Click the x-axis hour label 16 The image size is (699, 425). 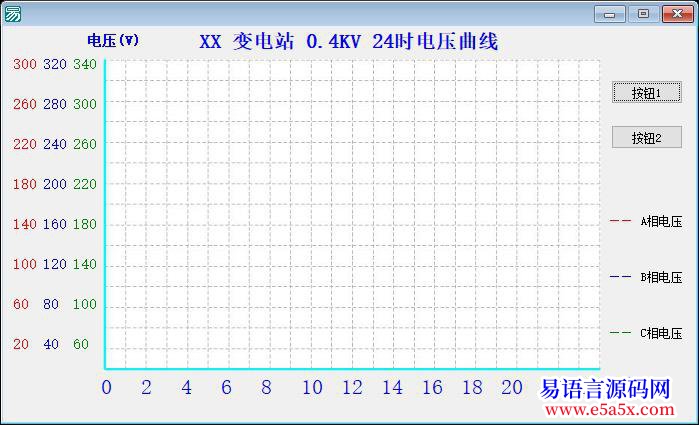432,388
